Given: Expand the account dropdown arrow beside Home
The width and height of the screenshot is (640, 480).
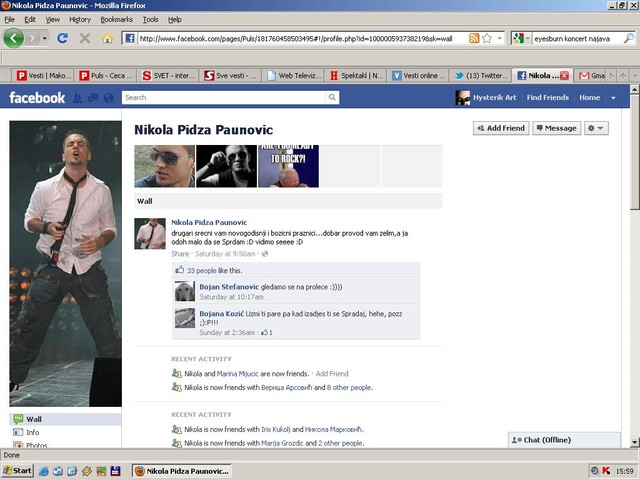Looking at the screenshot, I should coord(613,98).
